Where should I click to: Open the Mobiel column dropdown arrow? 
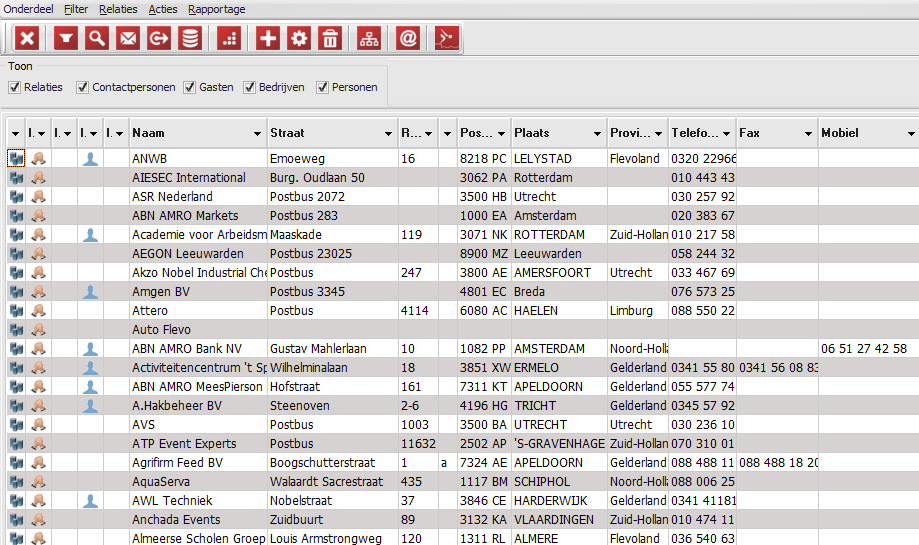911,134
